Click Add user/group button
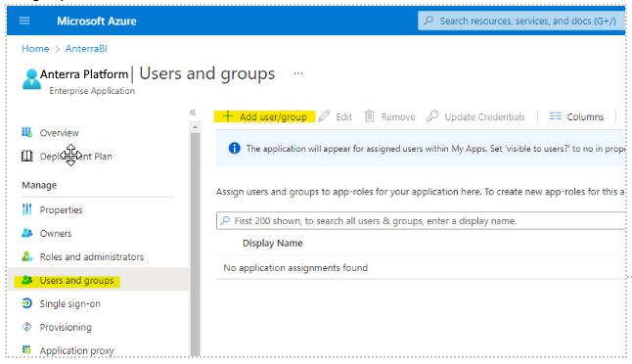Image resolution: width=632 pixels, height=364 pixels. coord(265,116)
